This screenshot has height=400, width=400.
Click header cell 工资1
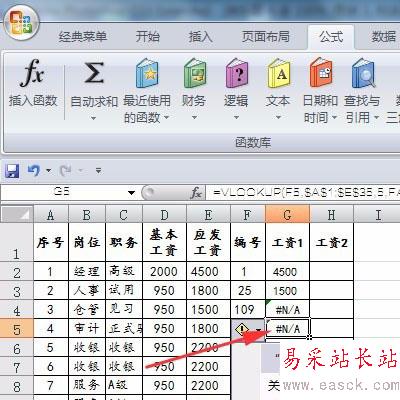point(287,242)
